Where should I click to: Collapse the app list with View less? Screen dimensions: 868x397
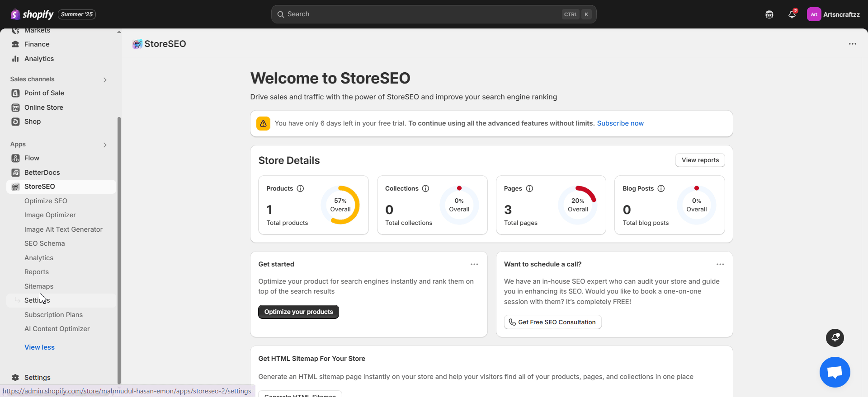pyautogui.click(x=39, y=347)
